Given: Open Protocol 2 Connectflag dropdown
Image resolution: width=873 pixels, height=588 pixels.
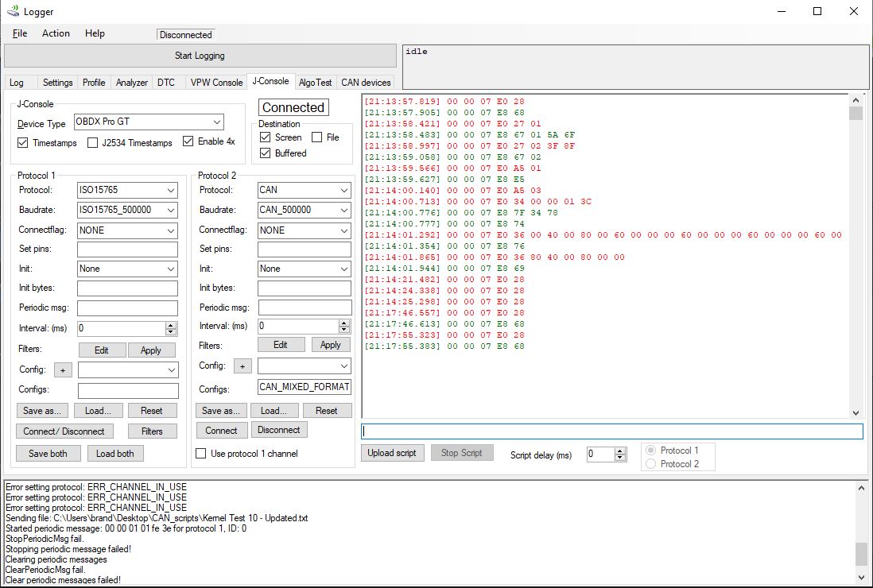Looking at the screenshot, I should point(304,230).
